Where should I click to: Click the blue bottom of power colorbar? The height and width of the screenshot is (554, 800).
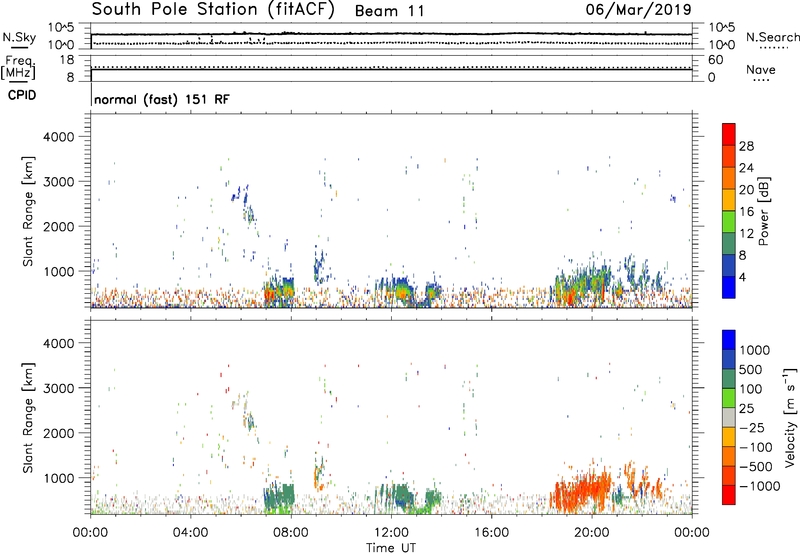pos(729,288)
